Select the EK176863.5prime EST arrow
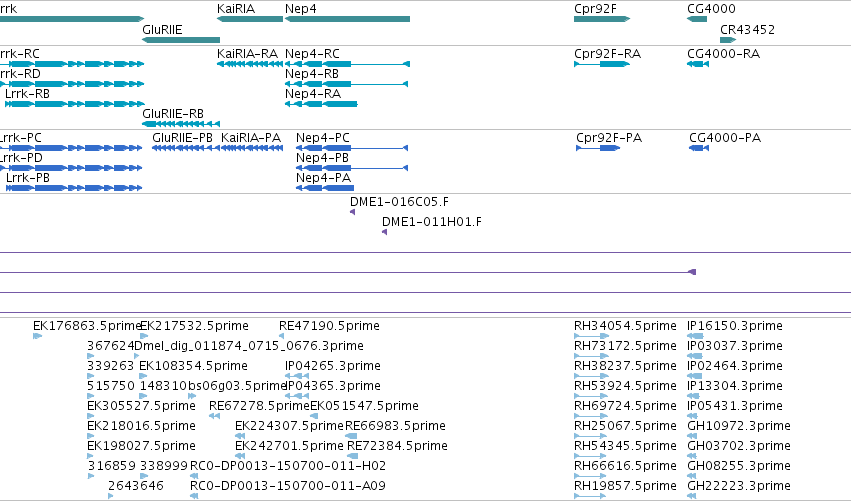The height and width of the screenshot is (501, 851). (37, 336)
